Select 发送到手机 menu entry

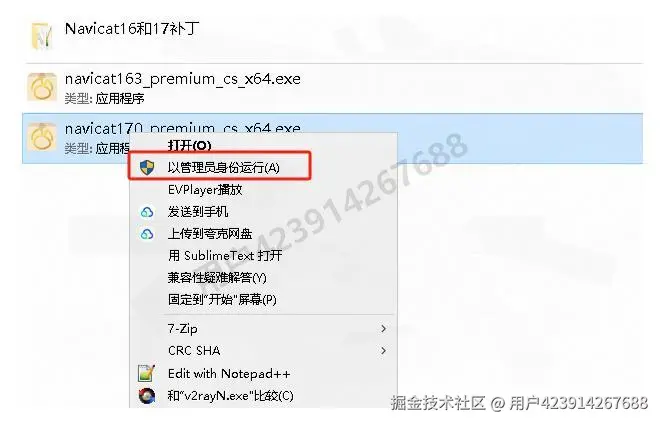point(198,212)
